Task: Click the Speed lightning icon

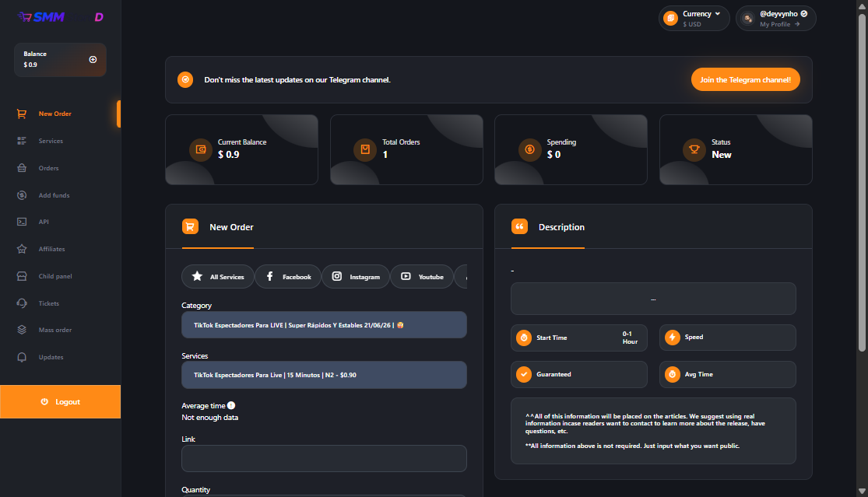Action: pyautogui.click(x=672, y=338)
